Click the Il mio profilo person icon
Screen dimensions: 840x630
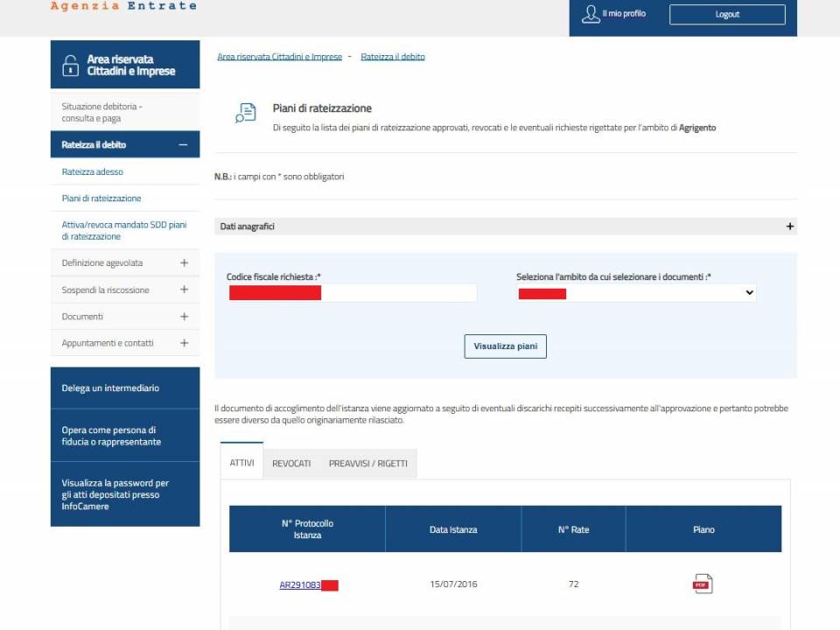tap(591, 14)
